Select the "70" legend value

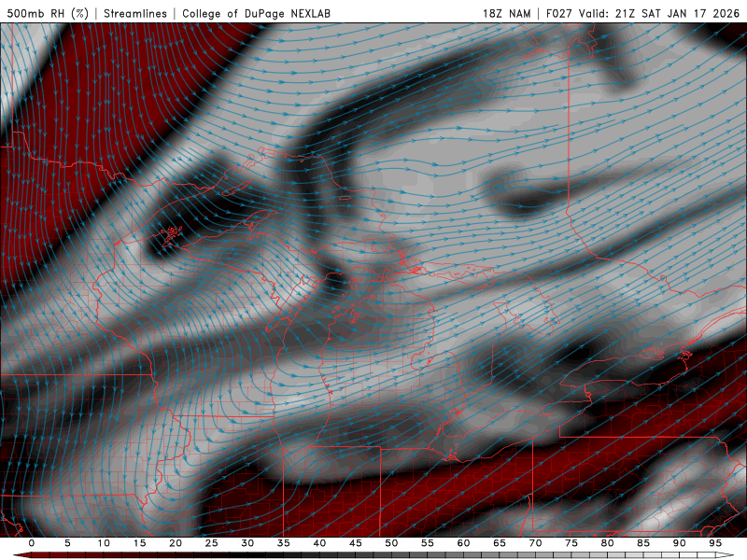(x=535, y=543)
